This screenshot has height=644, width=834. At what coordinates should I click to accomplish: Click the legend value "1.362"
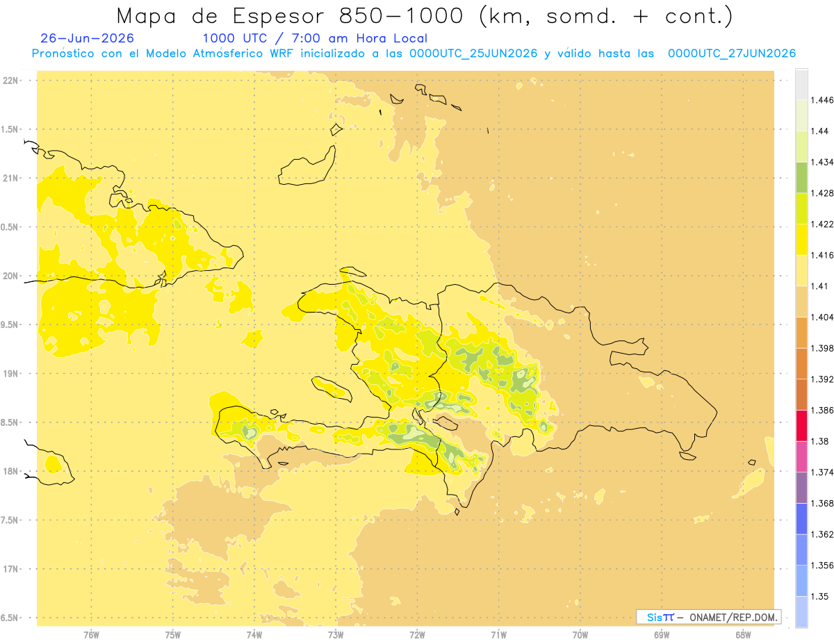coord(822,534)
